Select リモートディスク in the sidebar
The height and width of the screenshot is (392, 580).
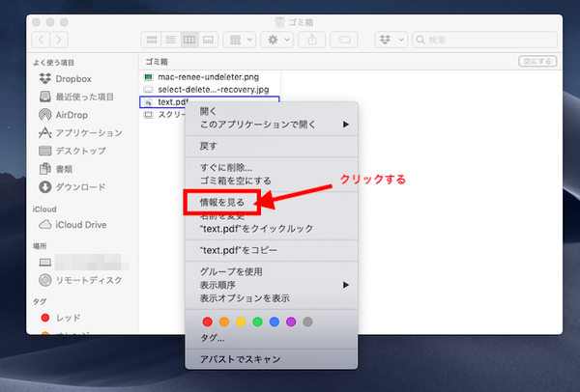(x=80, y=280)
